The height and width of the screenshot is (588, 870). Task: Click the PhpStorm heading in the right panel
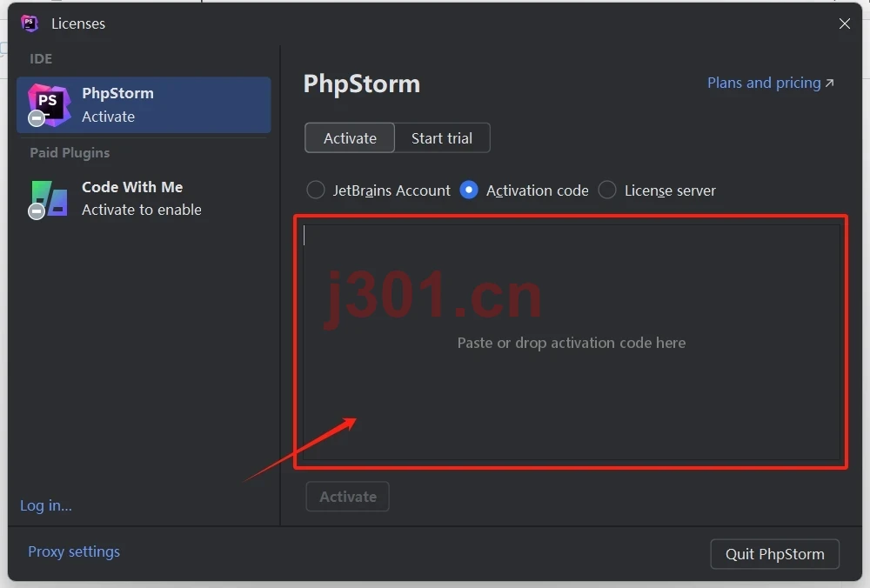point(362,84)
